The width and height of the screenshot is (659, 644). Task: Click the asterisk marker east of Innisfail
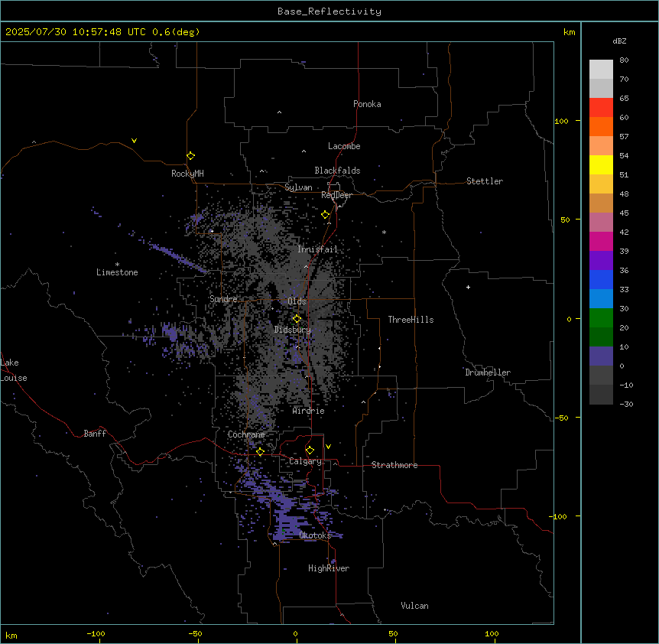click(384, 232)
